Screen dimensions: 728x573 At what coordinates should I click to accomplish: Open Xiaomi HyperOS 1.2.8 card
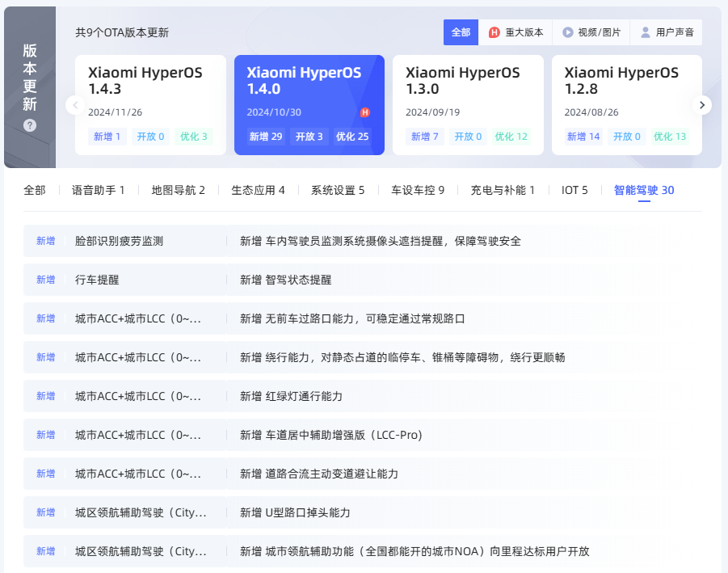pos(627,105)
